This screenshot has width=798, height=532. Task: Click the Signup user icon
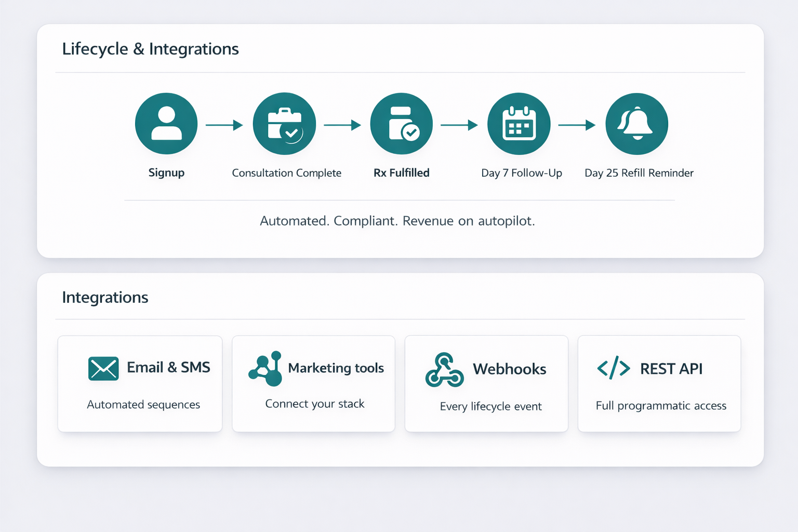coord(166,124)
